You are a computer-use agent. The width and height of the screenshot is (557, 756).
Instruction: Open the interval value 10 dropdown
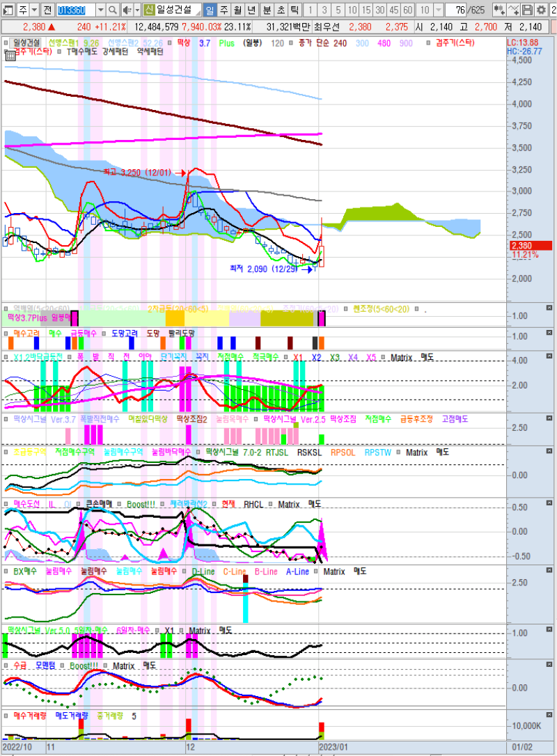tap(439, 10)
